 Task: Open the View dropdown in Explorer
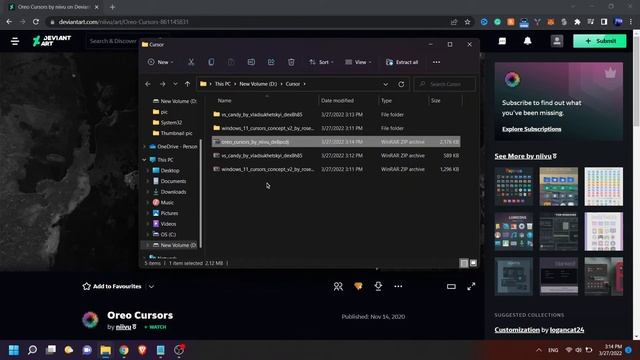[358, 62]
